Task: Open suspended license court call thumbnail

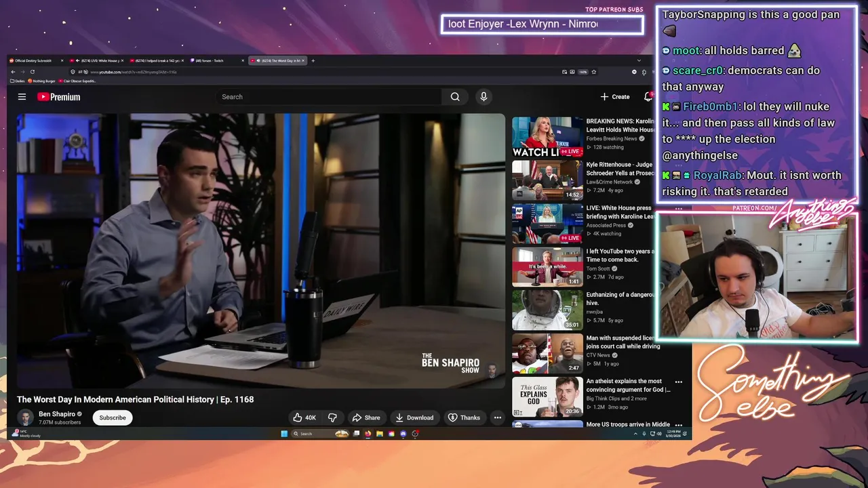Action: click(547, 354)
